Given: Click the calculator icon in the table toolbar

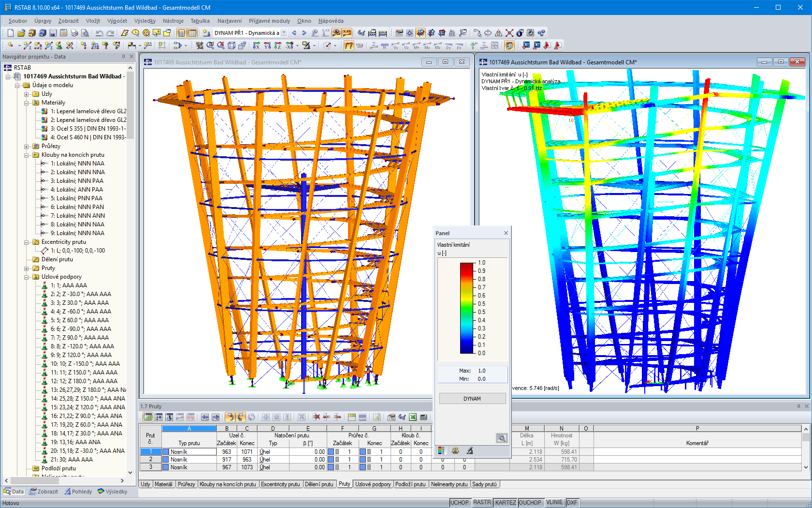Looking at the screenshot, I should coord(423,417).
